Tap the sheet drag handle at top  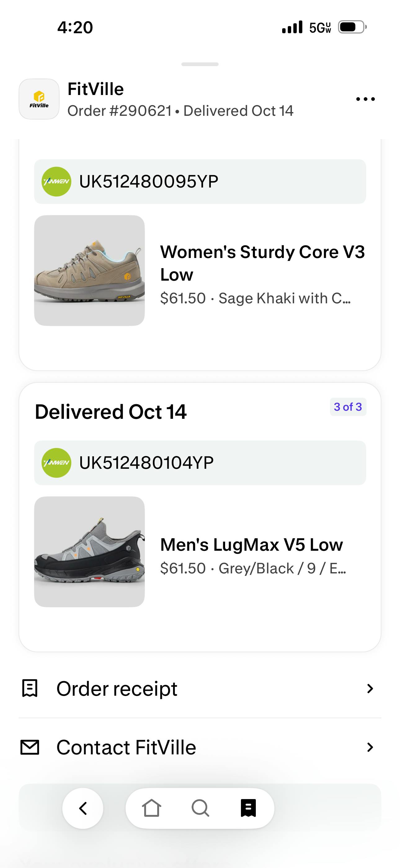click(x=200, y=64)
